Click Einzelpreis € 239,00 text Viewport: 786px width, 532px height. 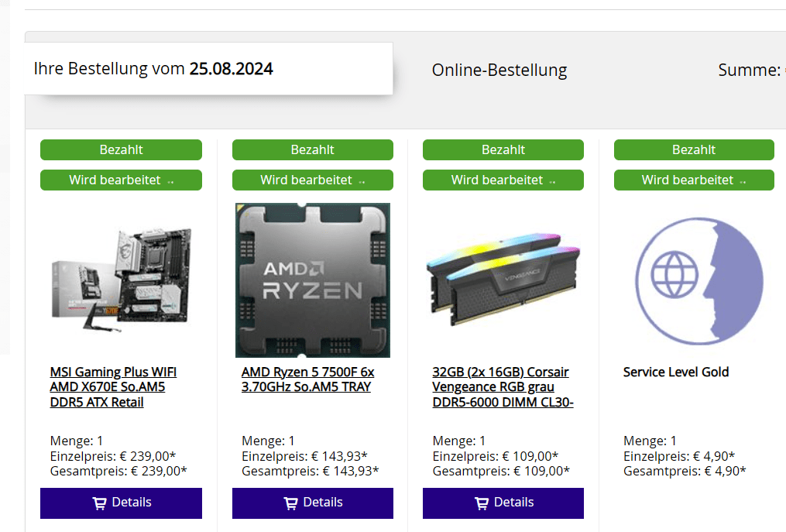(113, 456)
